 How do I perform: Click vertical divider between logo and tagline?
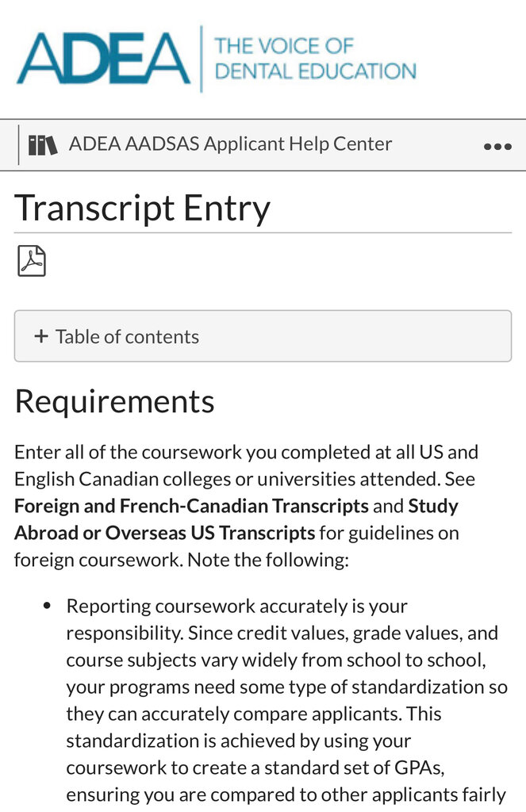[x=202, y=59]
